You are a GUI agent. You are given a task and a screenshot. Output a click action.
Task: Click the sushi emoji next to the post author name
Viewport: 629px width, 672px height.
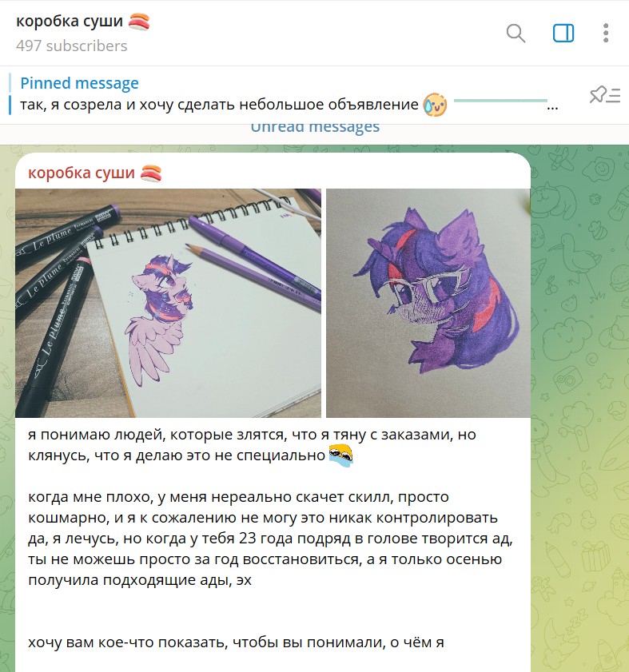coord(151,173)
